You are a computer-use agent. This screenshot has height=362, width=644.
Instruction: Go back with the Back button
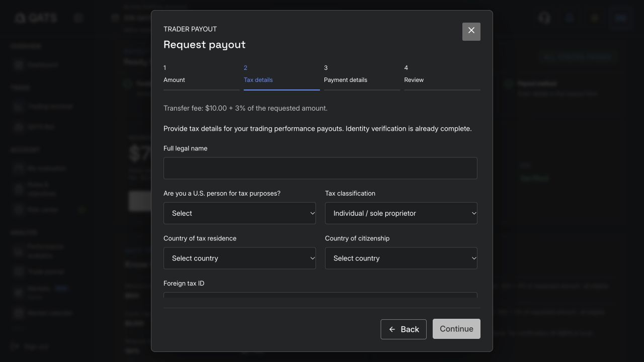(404, 329)
